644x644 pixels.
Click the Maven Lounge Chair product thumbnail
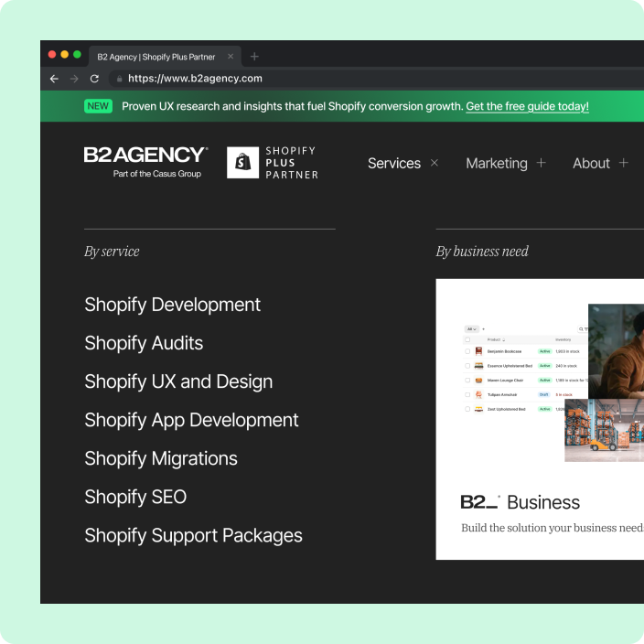click(478, 381)
